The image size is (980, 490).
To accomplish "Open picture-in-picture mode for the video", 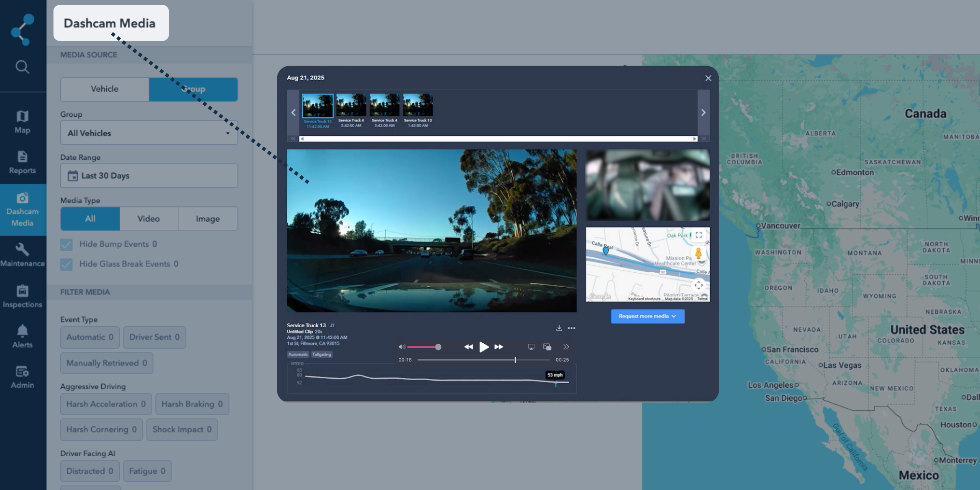I will pyautogui.click(x=547, y=347).
